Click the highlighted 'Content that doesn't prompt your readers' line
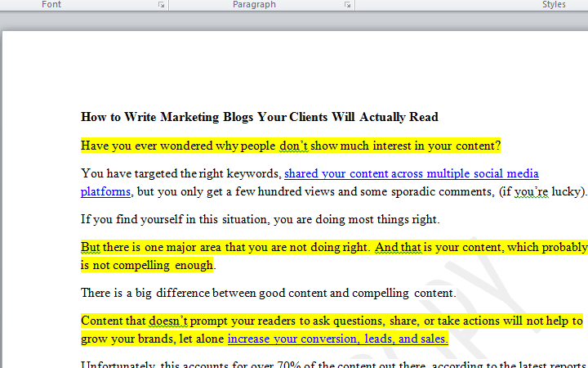This screenshot has width=588, height=368. 332,321
